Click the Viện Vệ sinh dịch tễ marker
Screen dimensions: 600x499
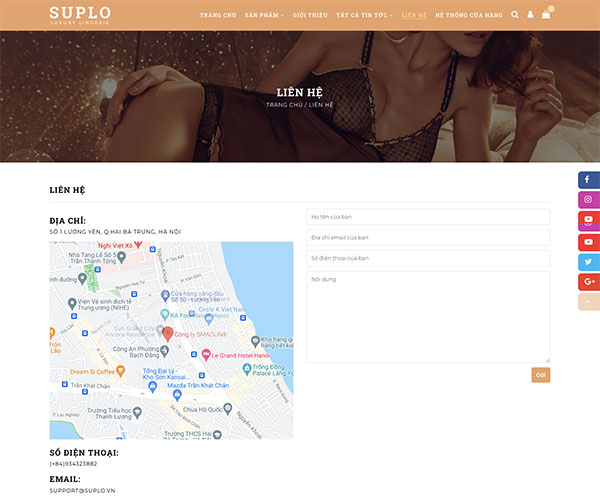(x=72, y=304)
